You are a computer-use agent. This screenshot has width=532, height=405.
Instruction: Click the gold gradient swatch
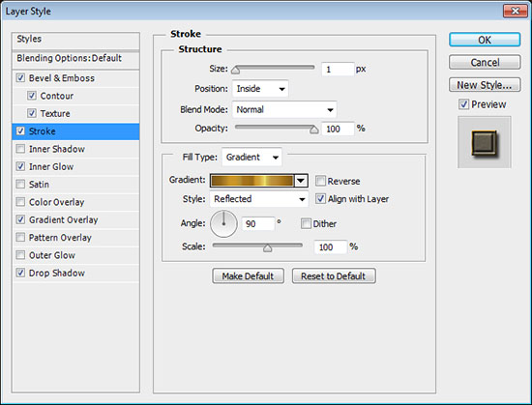(252, 181)
